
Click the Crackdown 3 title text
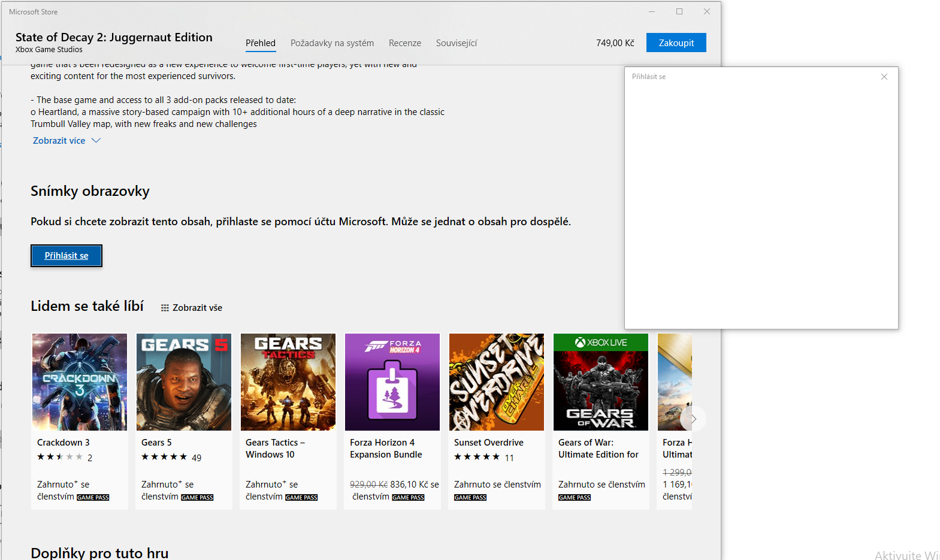pos(64,443)
